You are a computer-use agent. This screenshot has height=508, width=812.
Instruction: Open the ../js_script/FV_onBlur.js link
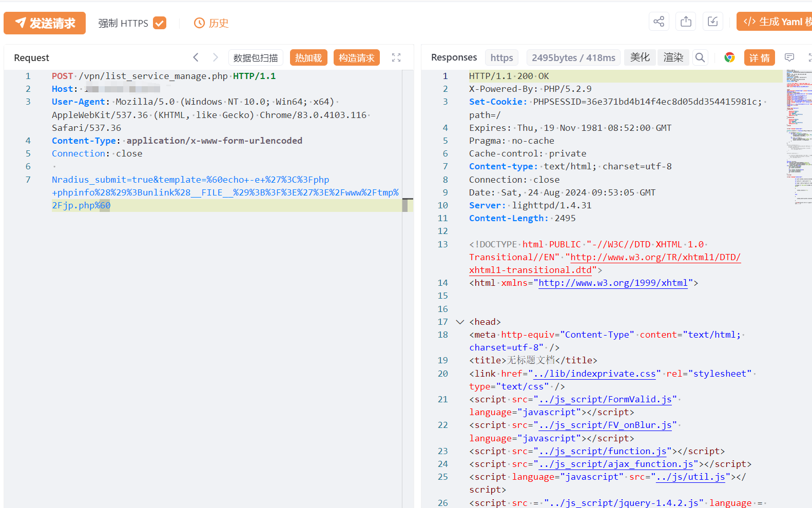[605, 425]
